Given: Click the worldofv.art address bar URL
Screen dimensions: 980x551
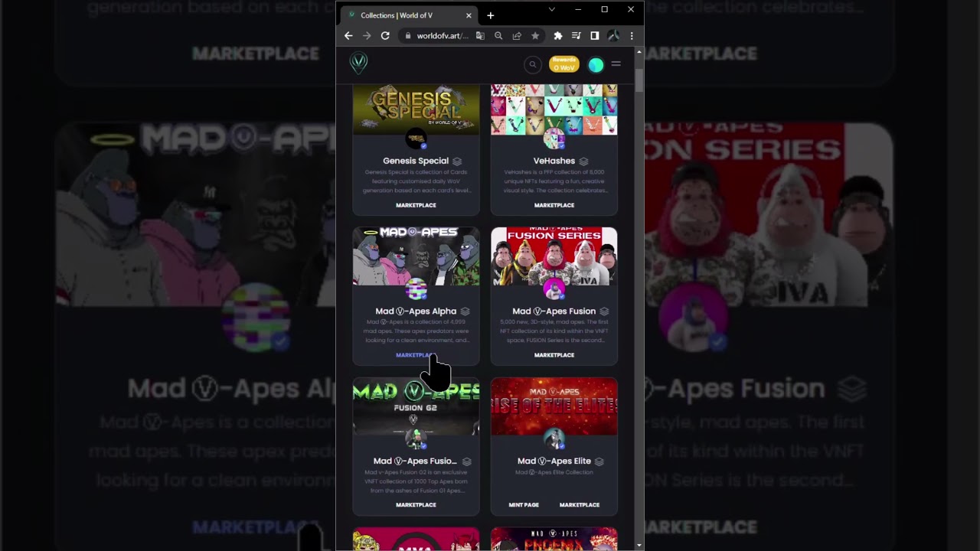Looking at the screenshot, I should 442,36.
